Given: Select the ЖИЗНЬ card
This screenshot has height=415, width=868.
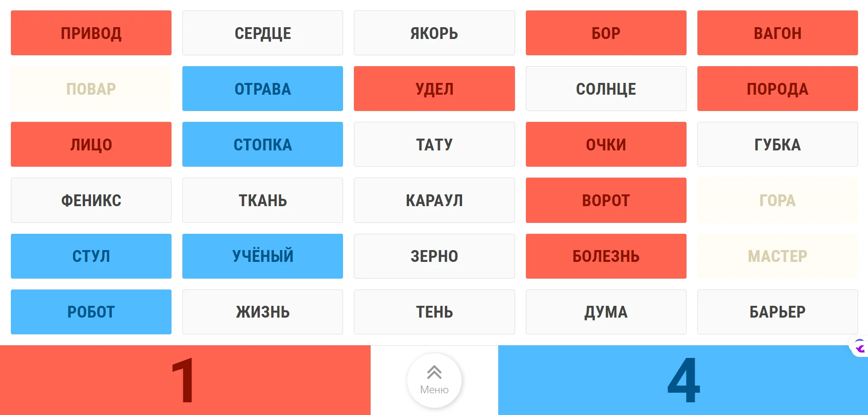Looking at the screenshot, I should click(262, 312).
